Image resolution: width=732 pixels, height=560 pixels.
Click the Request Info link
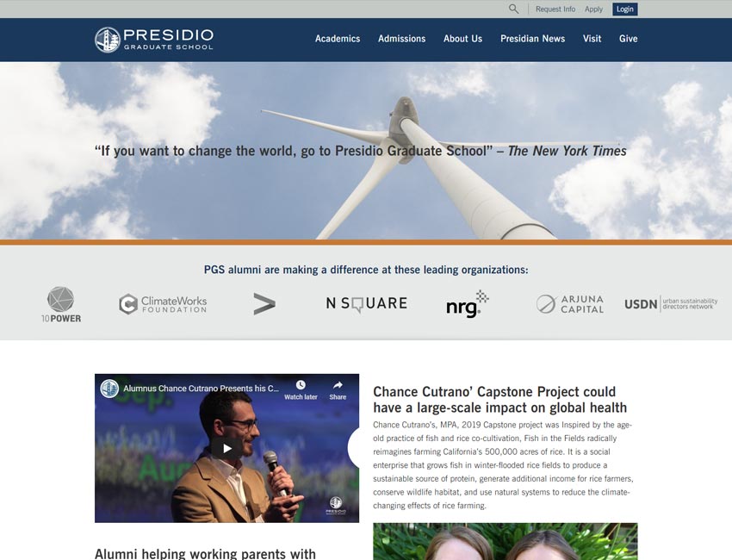pos(555,9)
